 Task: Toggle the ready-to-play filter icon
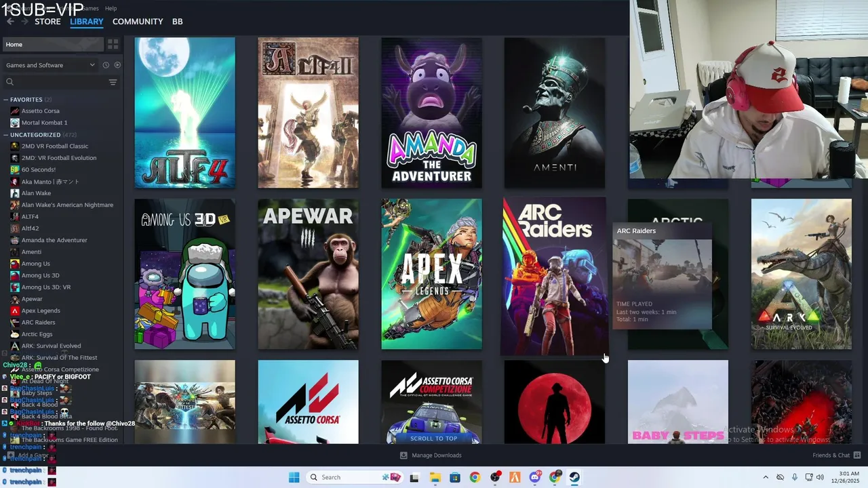[117, 65]
